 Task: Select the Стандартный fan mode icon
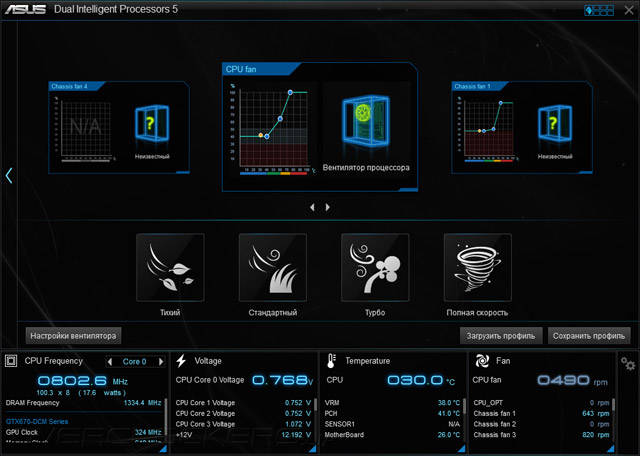[273, 267]
